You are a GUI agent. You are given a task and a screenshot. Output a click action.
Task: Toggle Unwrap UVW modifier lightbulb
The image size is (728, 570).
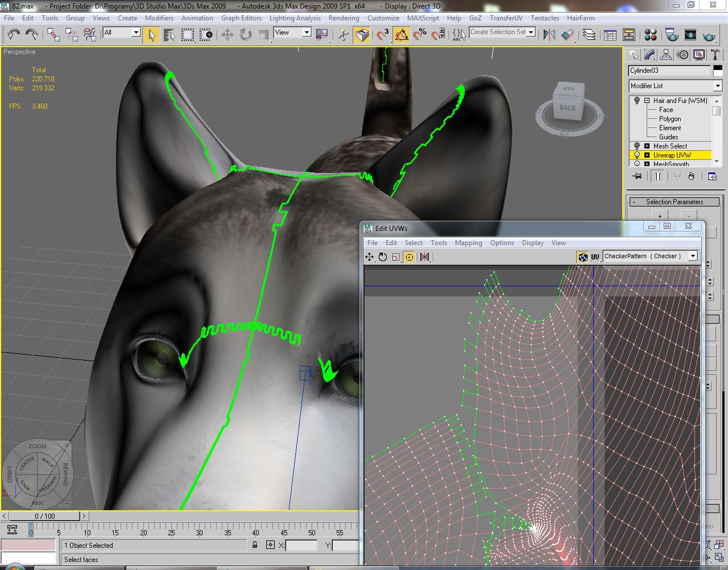point(636,155)
